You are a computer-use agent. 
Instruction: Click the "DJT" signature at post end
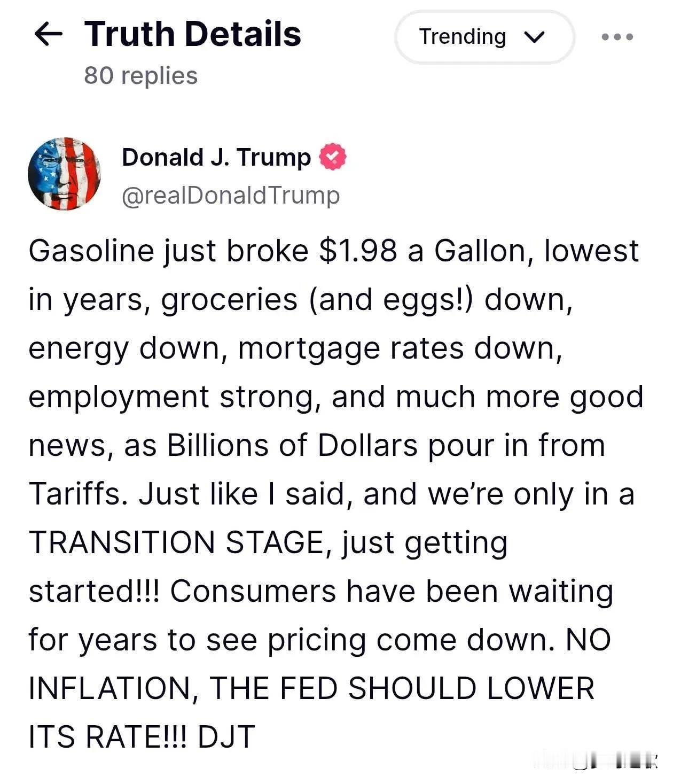click(226, 736)
